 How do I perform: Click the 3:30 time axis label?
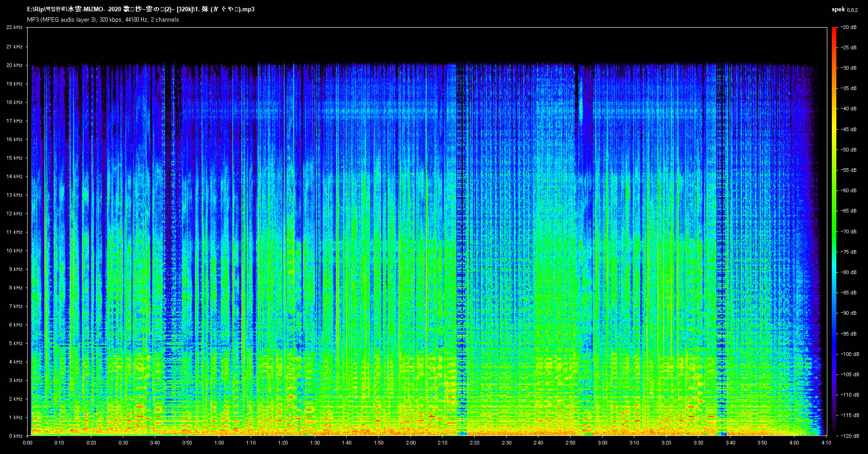698,443
